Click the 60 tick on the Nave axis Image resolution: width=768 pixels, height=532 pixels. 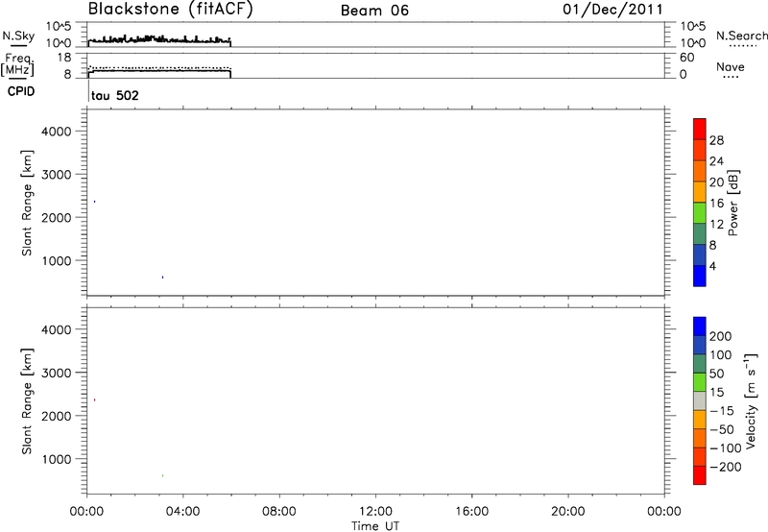(x=686, y=58)
